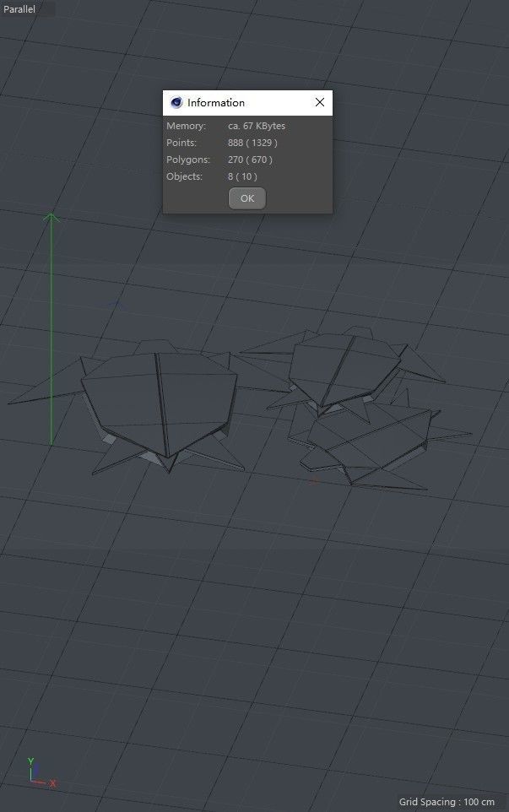Click the Cinema 4D icon in the dialog title
Image resolution: width=509 pixels, height=812 pixels.
pos(176,102)
